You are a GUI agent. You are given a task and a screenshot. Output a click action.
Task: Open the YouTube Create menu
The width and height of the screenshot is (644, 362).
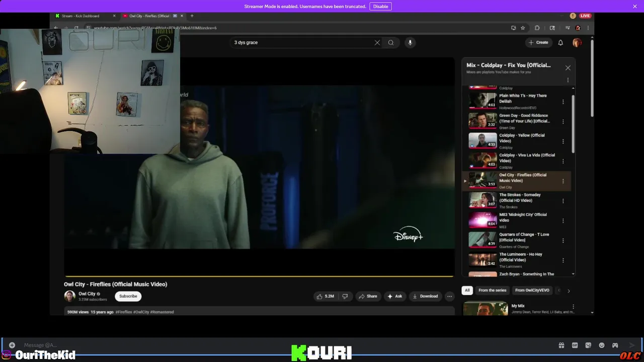click(x=538, y=43)
